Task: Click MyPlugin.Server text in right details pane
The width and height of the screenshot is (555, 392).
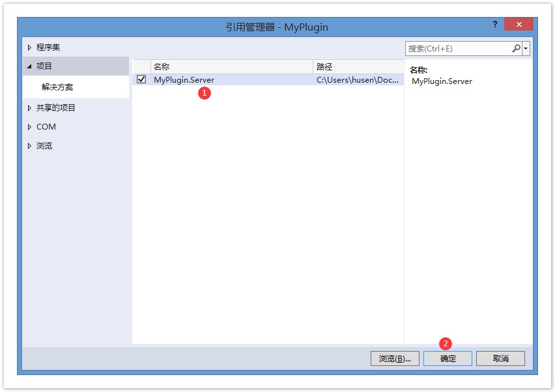Action: tap(442, 81)
